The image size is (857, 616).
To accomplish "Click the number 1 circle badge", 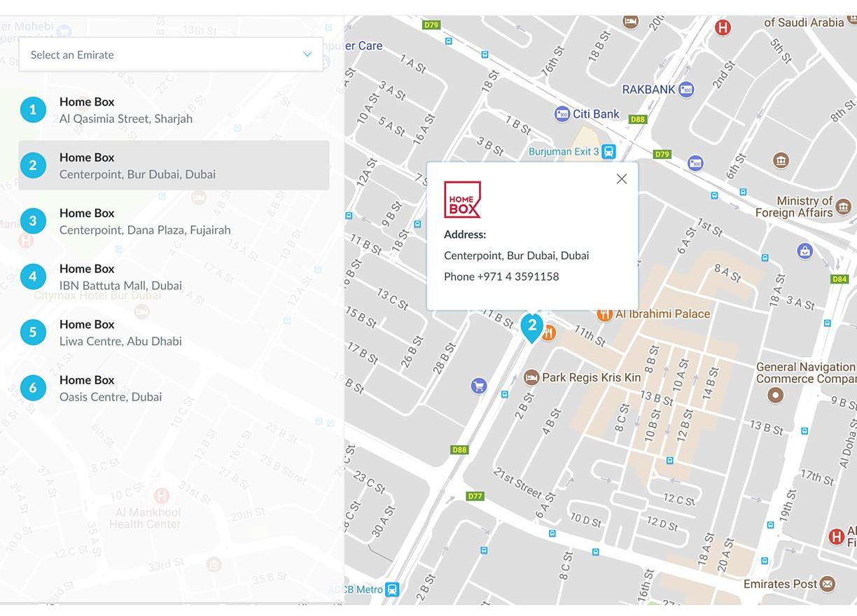I will (33, 110).
